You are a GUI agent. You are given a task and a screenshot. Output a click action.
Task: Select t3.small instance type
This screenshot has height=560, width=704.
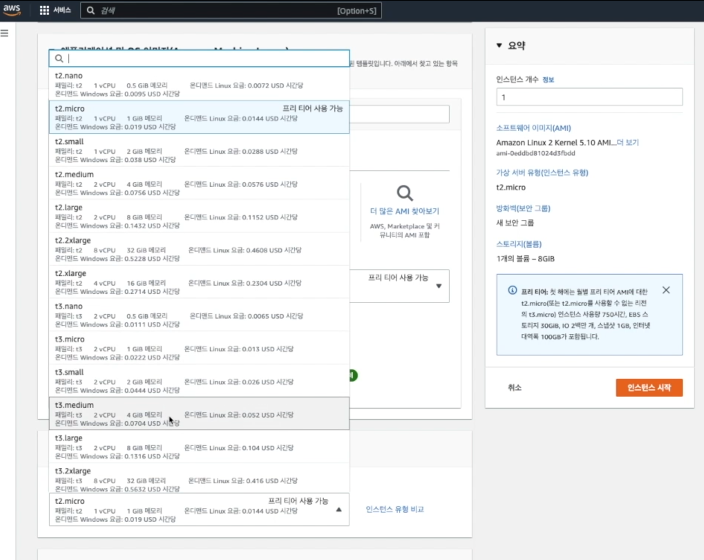[199, 380]
